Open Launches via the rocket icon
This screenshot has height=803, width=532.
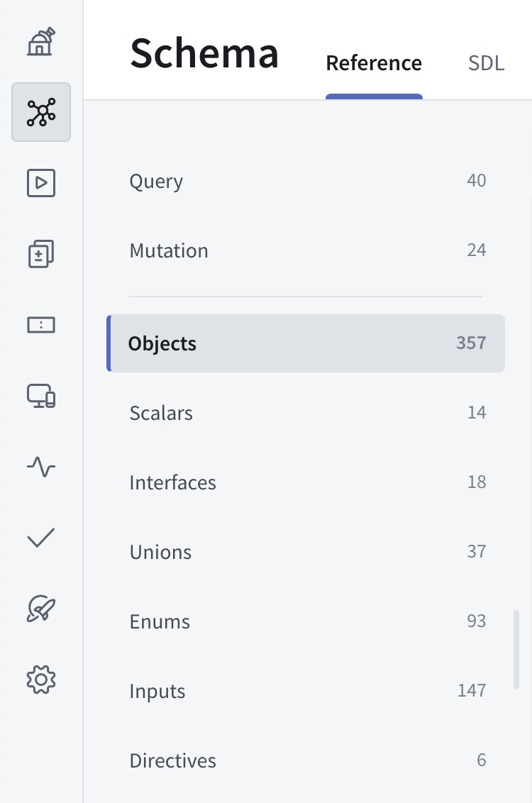tap(40, 608)
